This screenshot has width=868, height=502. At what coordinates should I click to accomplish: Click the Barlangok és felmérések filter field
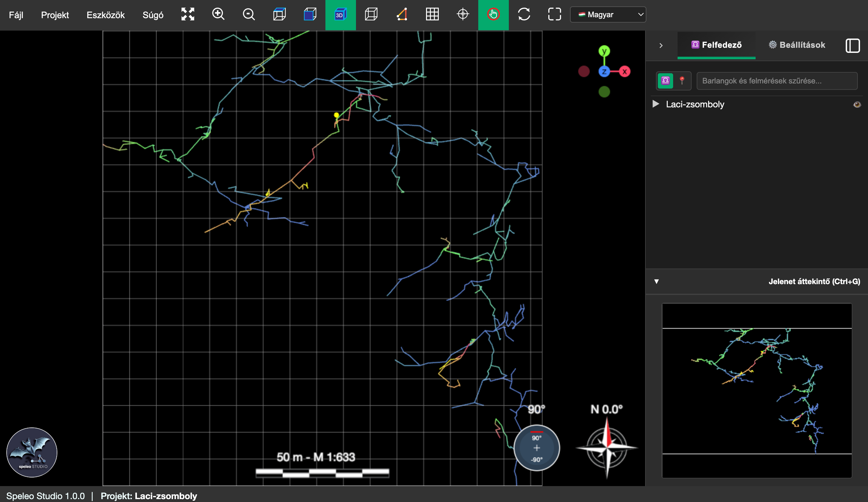tap(777, 81)
